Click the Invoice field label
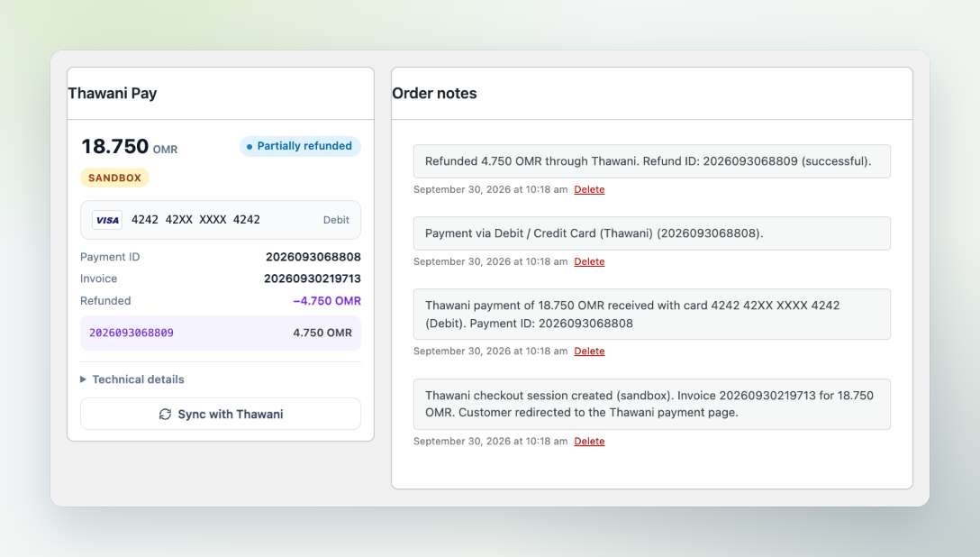Viewport: 980px width, 557px height. click(x=99, y=278)
